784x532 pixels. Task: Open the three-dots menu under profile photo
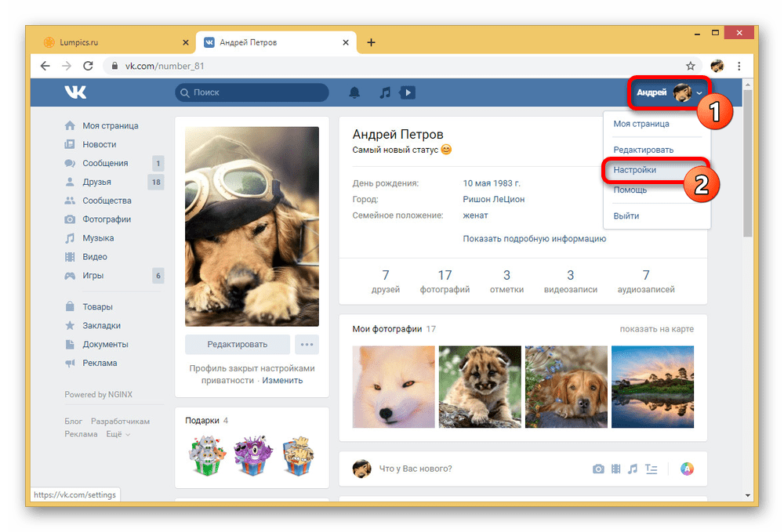[307, 344]
